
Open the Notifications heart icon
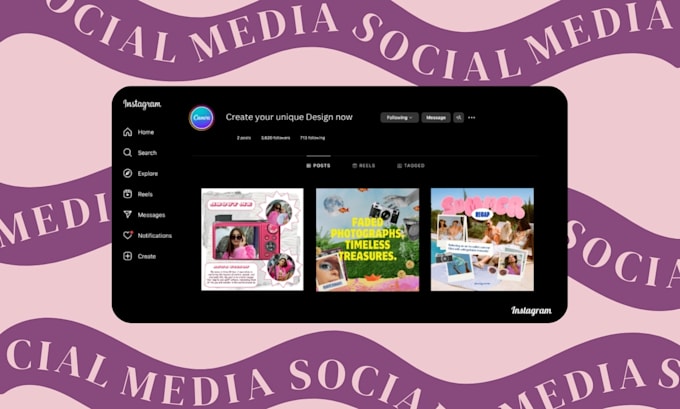click(128, 235)
